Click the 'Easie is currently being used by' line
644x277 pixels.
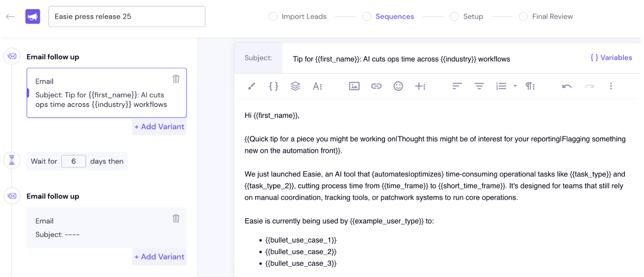click(339, 221)
